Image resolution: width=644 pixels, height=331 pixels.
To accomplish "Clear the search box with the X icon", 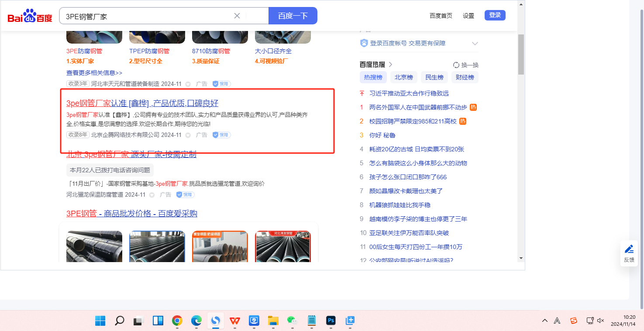I will pos(237,16).
